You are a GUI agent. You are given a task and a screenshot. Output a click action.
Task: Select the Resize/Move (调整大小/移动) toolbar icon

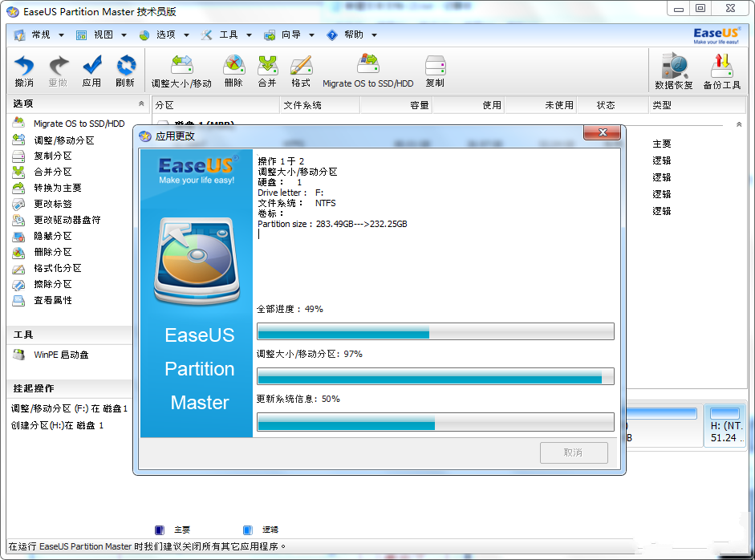point(181,71)
